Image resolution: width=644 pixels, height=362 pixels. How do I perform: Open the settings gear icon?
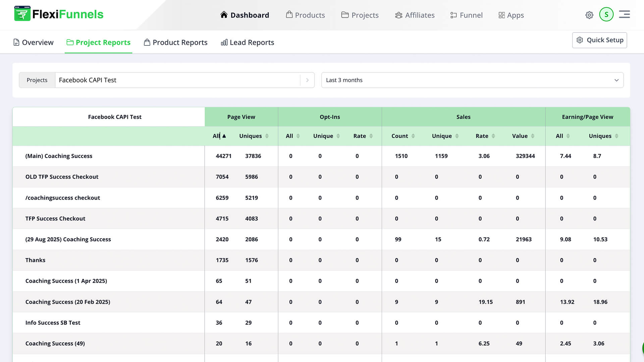click(589, 15)
